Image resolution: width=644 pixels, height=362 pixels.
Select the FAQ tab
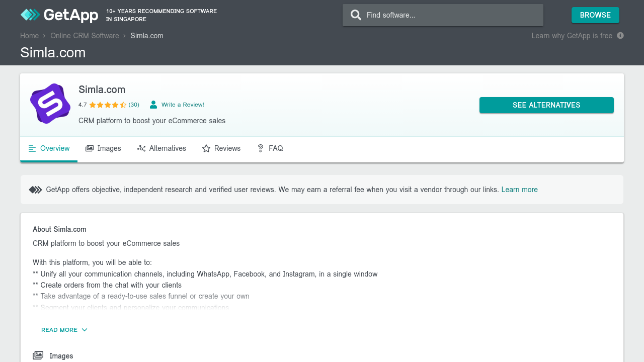click(x=270, y=148)
